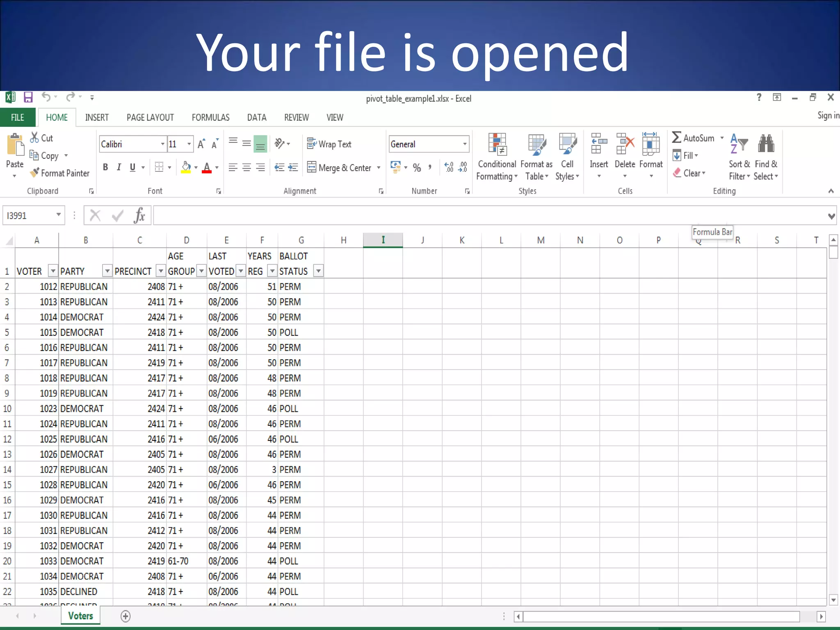Click the Format cells icon
The image size is (840, 630).
[x=651, y=144]
